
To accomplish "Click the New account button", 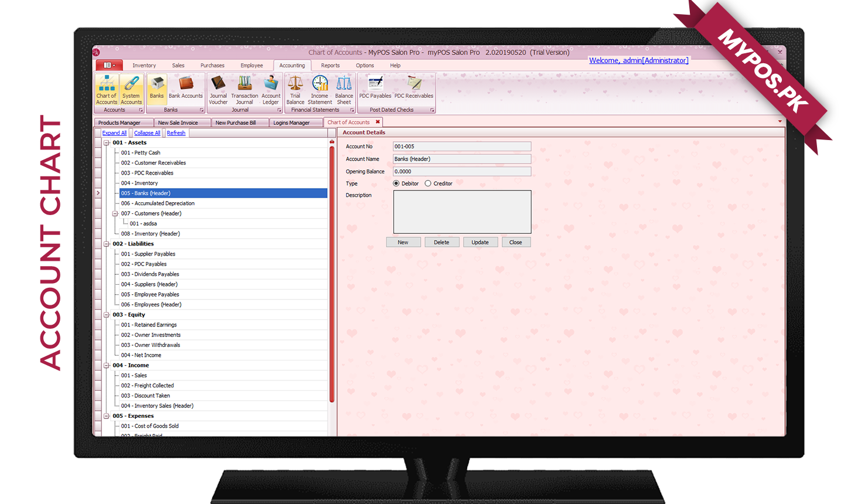I will pos(403,242).
